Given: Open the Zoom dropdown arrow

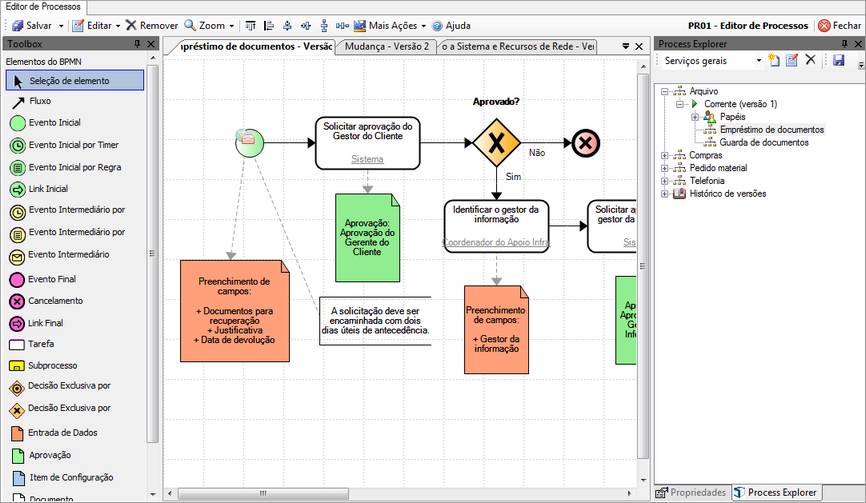Looking at the screenshot, I should tap(231, 26).
